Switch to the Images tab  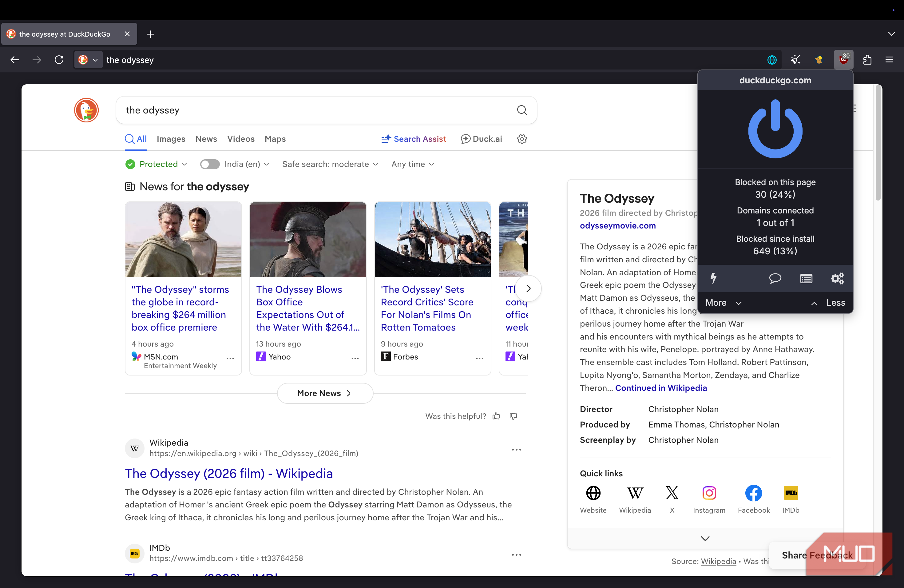tap(171, 139)
